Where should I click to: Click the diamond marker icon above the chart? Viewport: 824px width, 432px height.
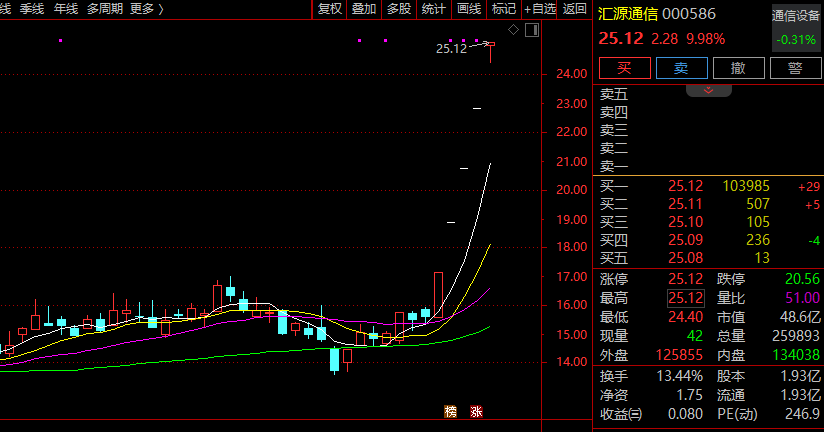(514, 30)
